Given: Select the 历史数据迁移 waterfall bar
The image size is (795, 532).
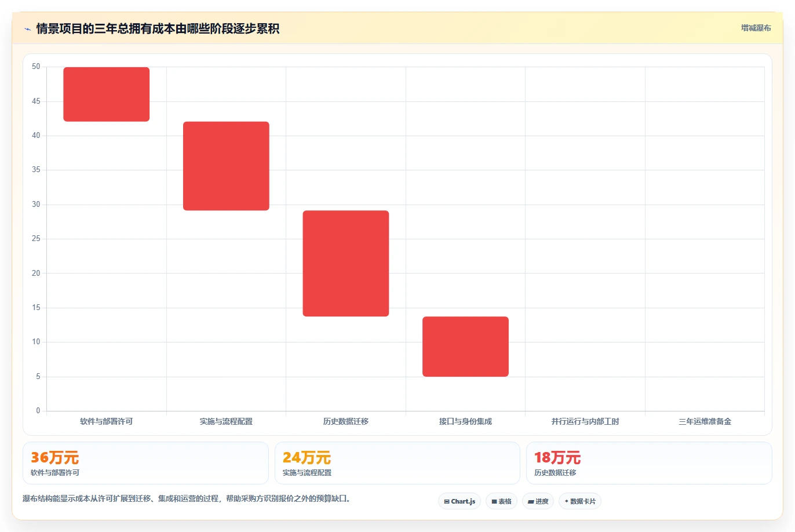Looking at the screenshot, I should coord(346,264).
